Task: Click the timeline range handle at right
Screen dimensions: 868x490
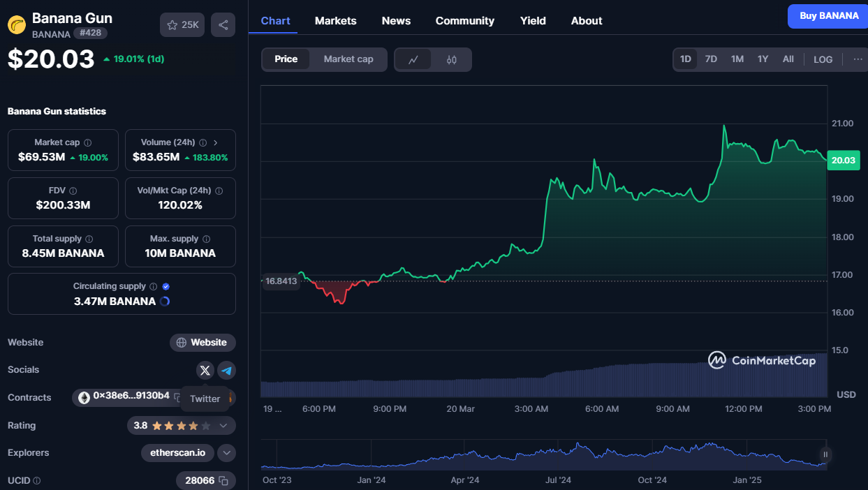Action: 825,454
